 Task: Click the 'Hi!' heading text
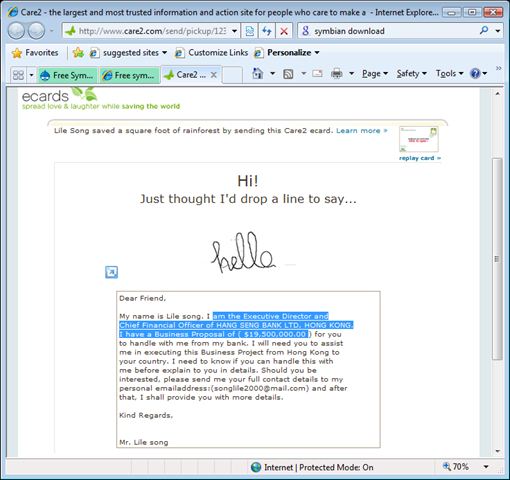(248, 181)
